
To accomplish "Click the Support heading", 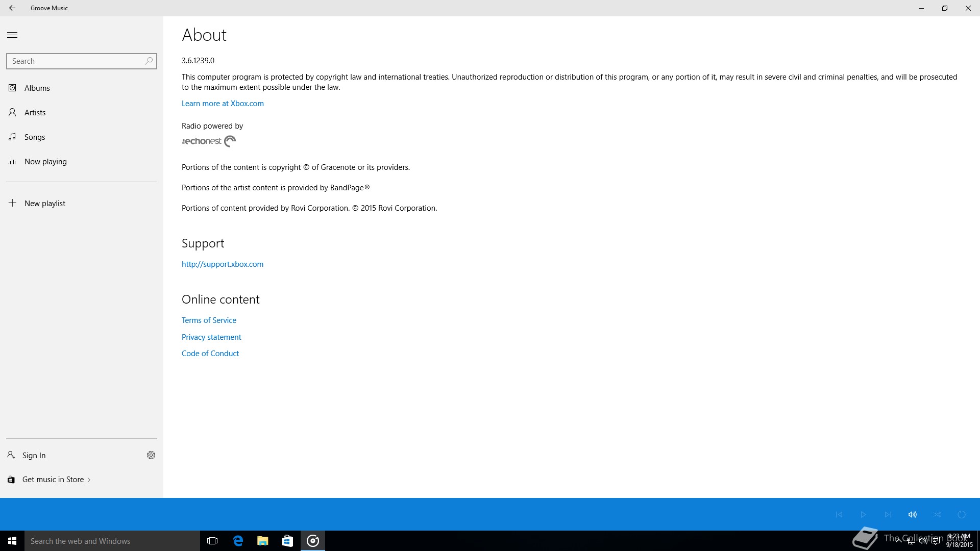I will pyautogui.click(x=203, y=244).
